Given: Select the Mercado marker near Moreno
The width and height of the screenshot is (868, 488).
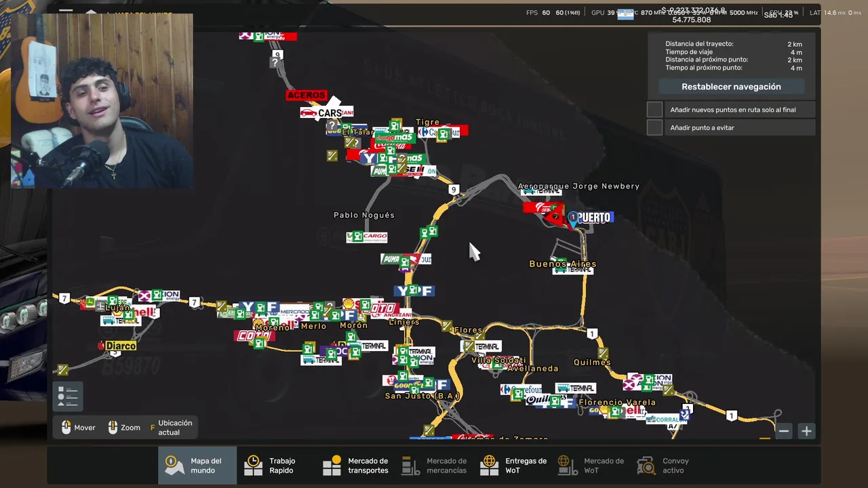Looking at the screenshot, I should 294,310.
